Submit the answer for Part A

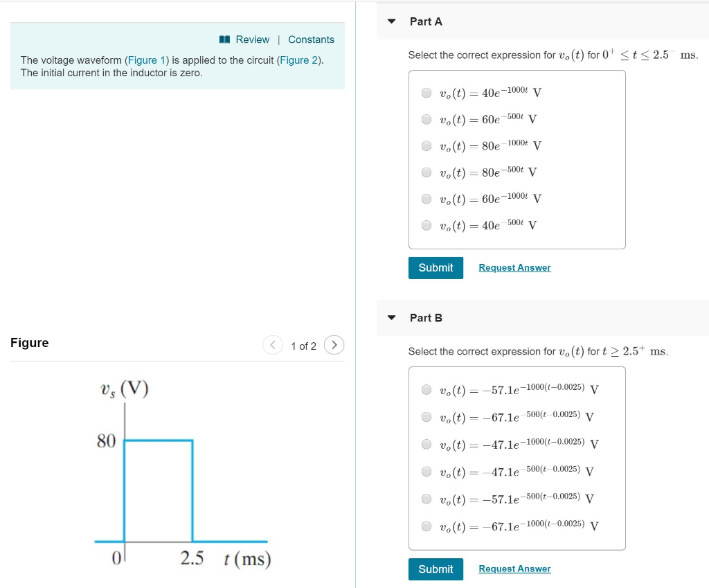pyautogui.click(x=436, y=267)
